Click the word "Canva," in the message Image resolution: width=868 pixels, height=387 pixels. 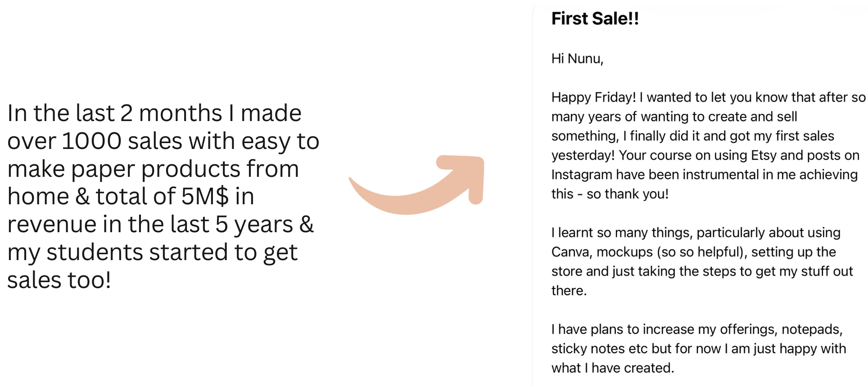point(572,252)
